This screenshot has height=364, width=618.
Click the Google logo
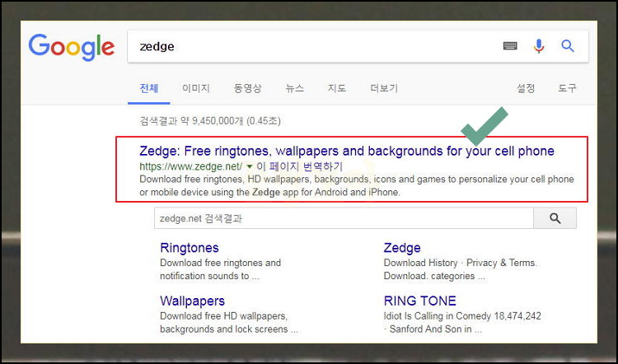click(x=72, y=47)
